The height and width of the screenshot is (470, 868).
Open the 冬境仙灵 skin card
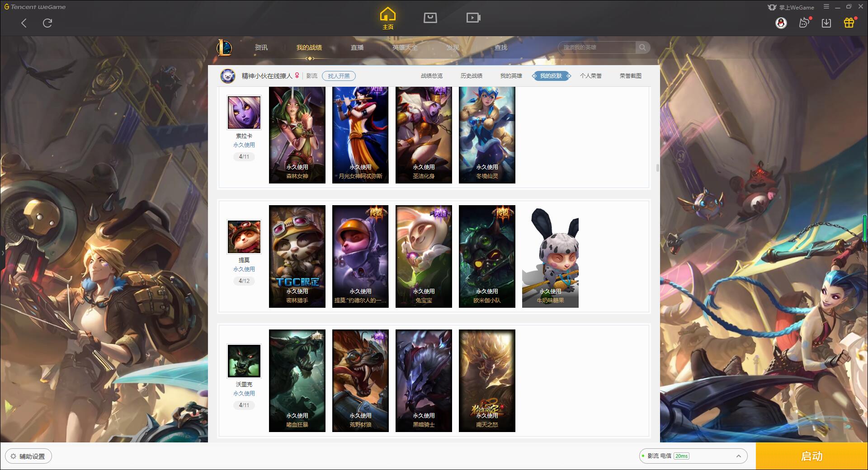click(487, 135)
